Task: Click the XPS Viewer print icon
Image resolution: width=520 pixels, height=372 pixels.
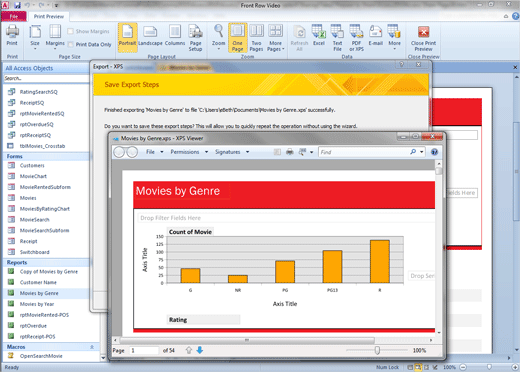Action: pyautogui.click(x=290, y=152)
